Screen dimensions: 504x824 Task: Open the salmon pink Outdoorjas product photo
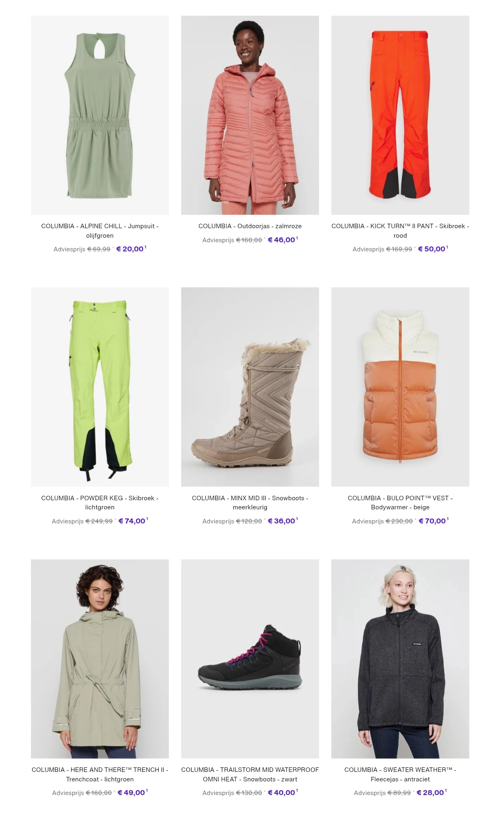pyautogui.click(x=250, y=115)
